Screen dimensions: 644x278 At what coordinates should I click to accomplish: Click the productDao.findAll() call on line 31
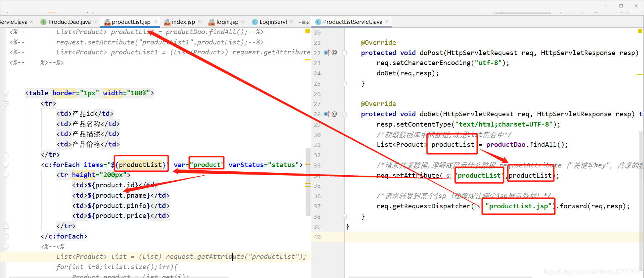pyautogui.click(x=527, y=145)
